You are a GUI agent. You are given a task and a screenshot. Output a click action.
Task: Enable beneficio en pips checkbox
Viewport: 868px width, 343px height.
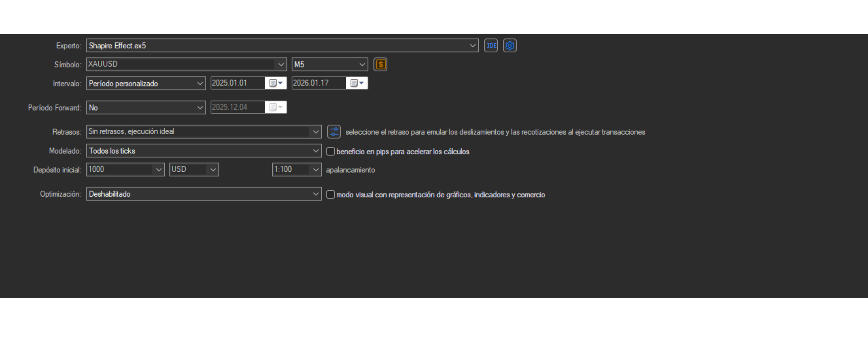330,152
